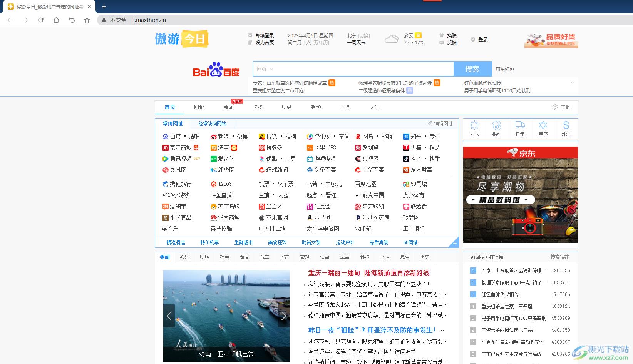Click the 傲游今日 site logo

182,38
